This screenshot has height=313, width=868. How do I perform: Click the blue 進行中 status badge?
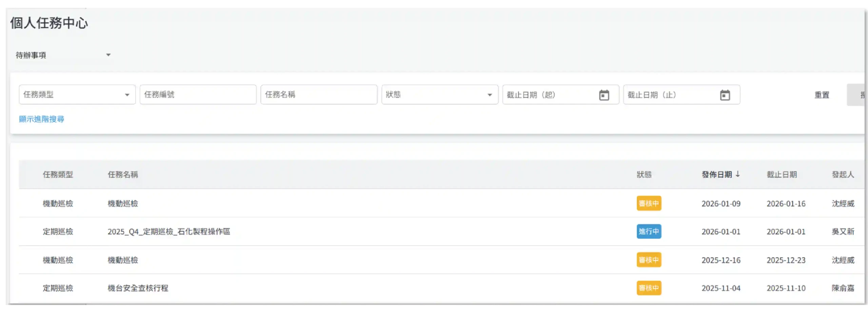pyautogui.click(x=649, y=232)
